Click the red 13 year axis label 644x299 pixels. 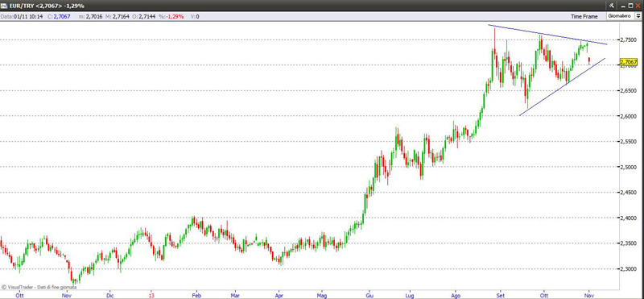click(x=152, y=295)
